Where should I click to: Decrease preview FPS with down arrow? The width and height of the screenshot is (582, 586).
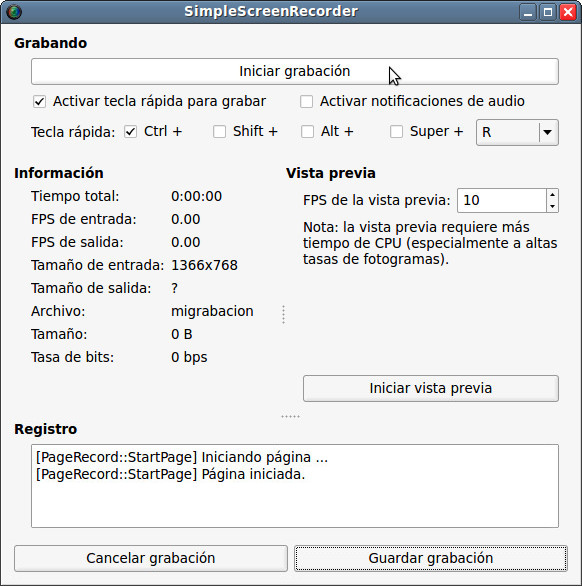(x=552, y=206)
